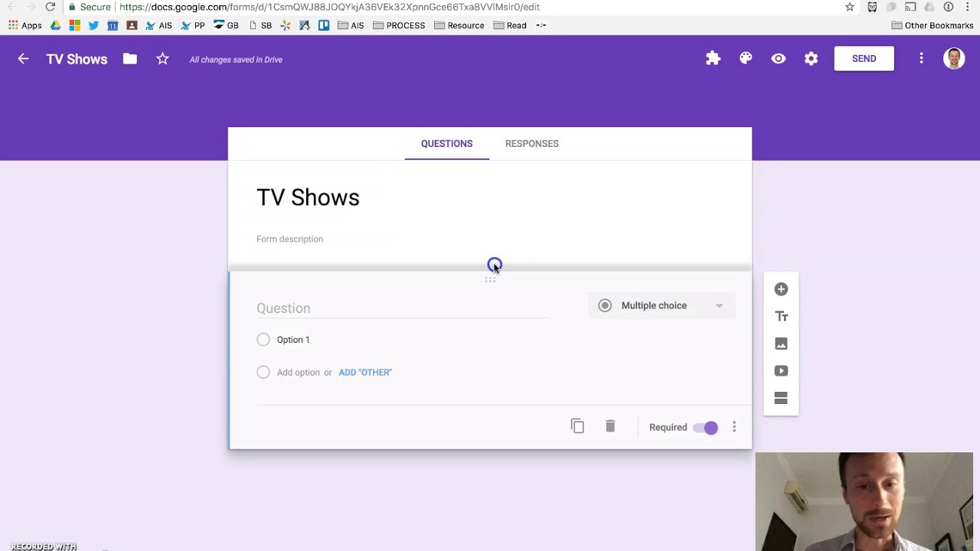
Task: Click Add option text field
Action: (x=298, y=373)
